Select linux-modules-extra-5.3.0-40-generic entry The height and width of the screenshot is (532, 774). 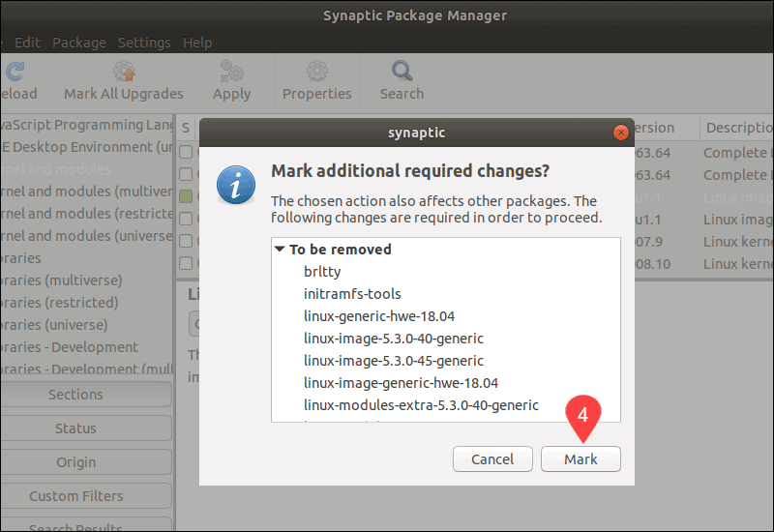point(421,404)
